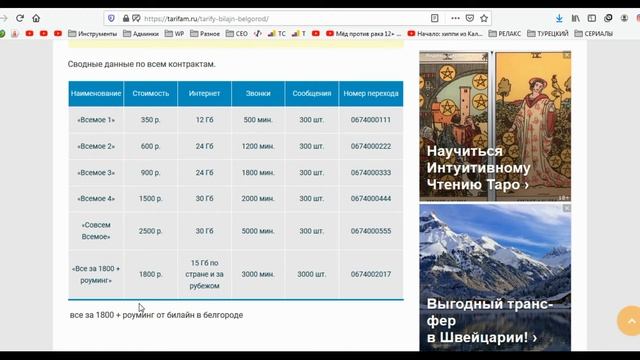The height and width of the screenshot is (360, 640).
Task: Open the WP bookmarks folder
Action: 174,33
